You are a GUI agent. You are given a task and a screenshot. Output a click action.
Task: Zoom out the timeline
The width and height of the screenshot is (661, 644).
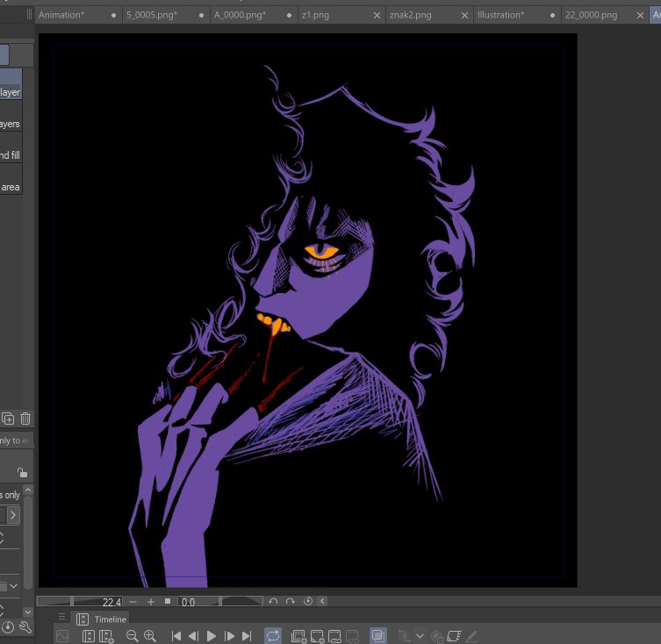(x=132, y=636)
